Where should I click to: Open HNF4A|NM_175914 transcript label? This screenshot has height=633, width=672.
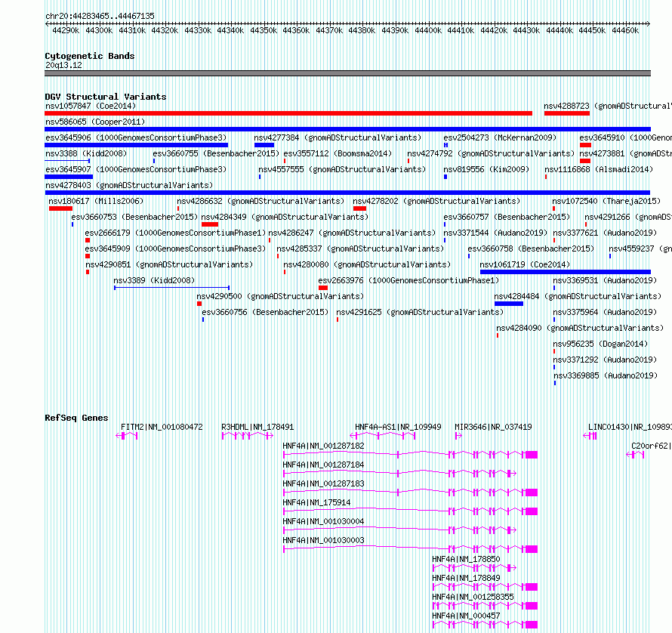coord(316,502)
